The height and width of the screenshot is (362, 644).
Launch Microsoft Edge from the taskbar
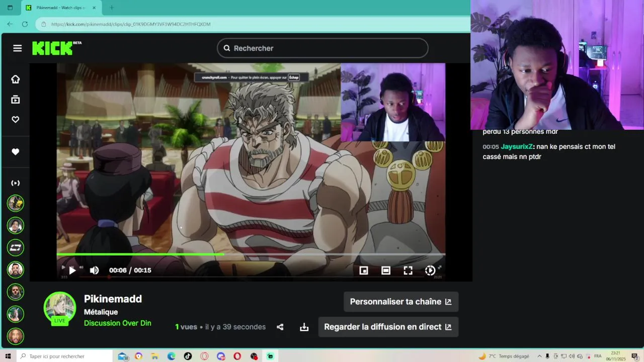point(172,356)
